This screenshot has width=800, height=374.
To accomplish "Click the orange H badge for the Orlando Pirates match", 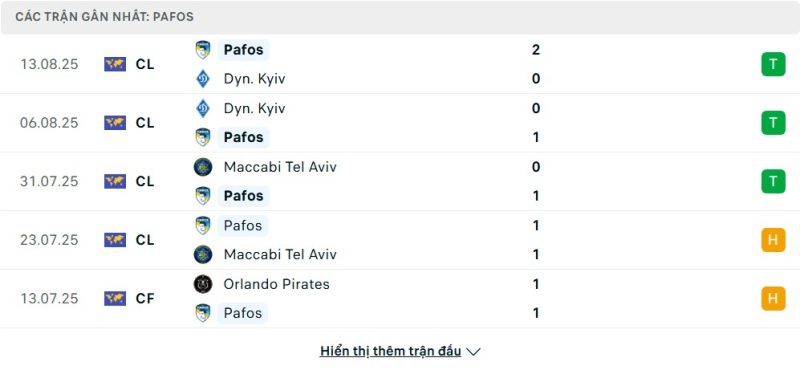I will pyautogui.click(x=773, y=298).
